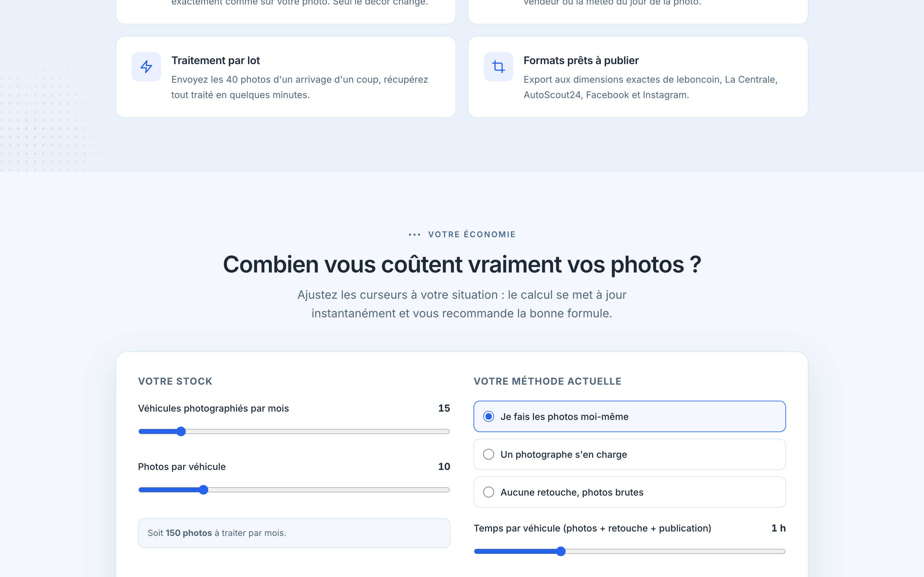Click the "Combien vous coûtent vraiment vos photos" heading
The height and width of the screenshot is (577, 924).
(462, 264)
